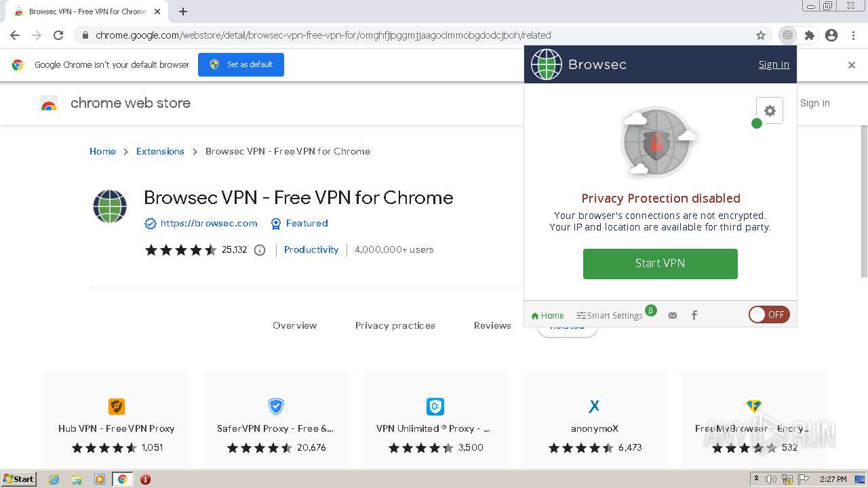This screenshot has width=868, height=488.
Task: Switch to the Privacy practices tab
Action: point(395,325)
